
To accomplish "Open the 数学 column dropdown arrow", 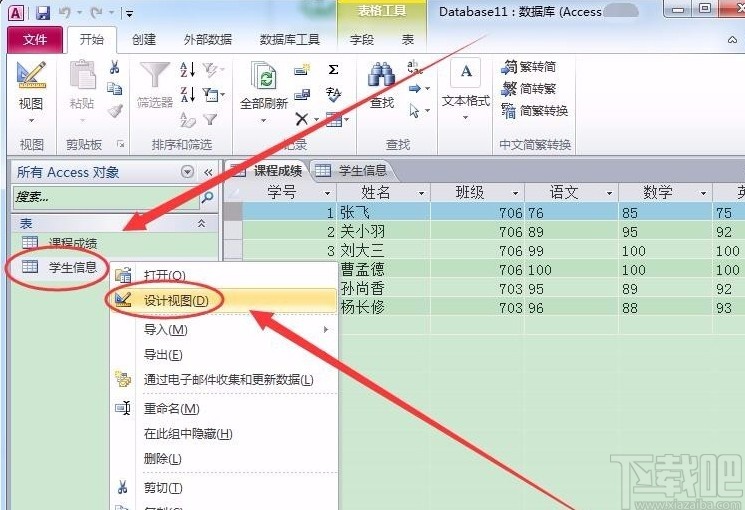I will [703, 193].
